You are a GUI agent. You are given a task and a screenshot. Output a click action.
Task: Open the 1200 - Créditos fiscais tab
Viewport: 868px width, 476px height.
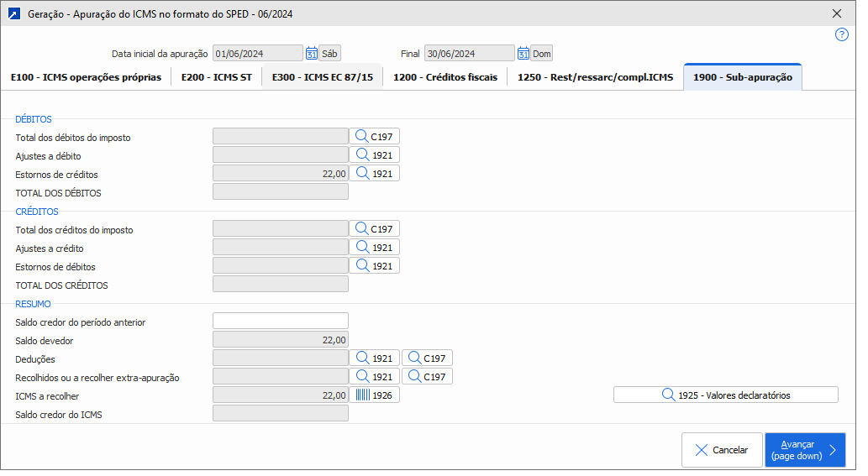click(445, 77)
